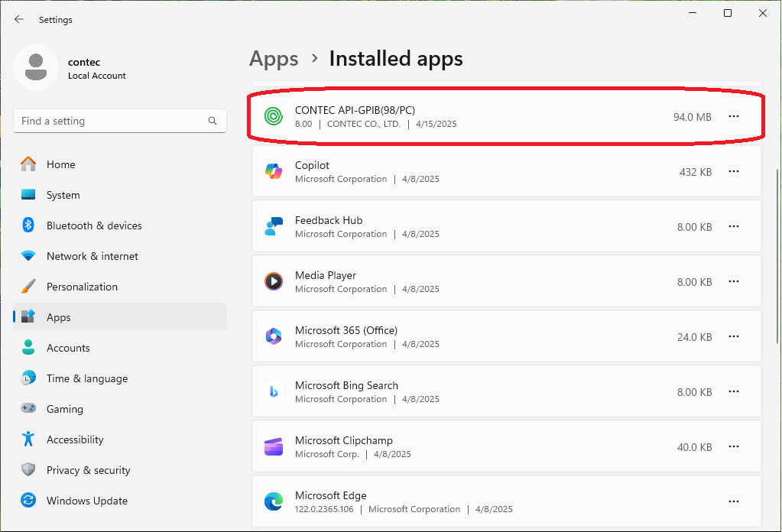
Task: Click the installed apps list scrollbar
Action: (x=777, y=256)
